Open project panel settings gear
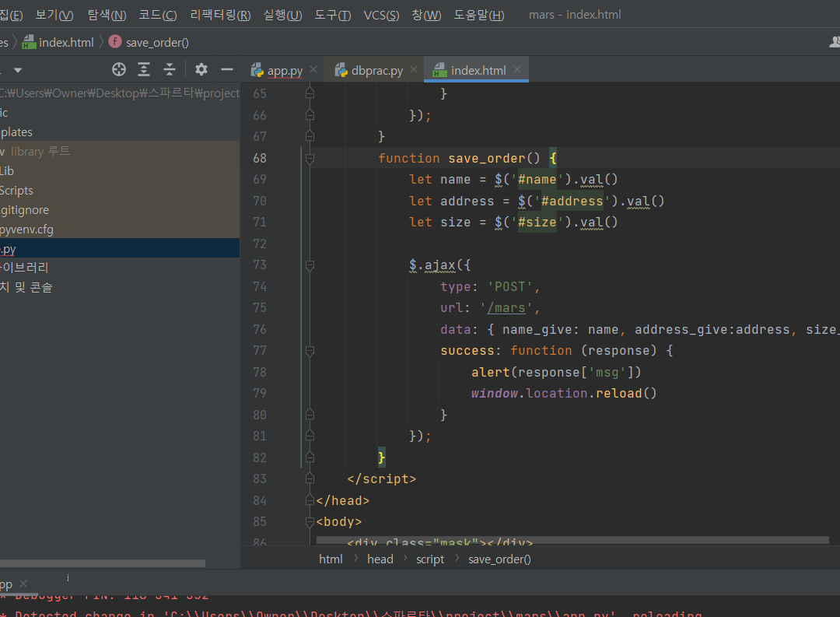The image size is (840, 617). pos(201,70)
